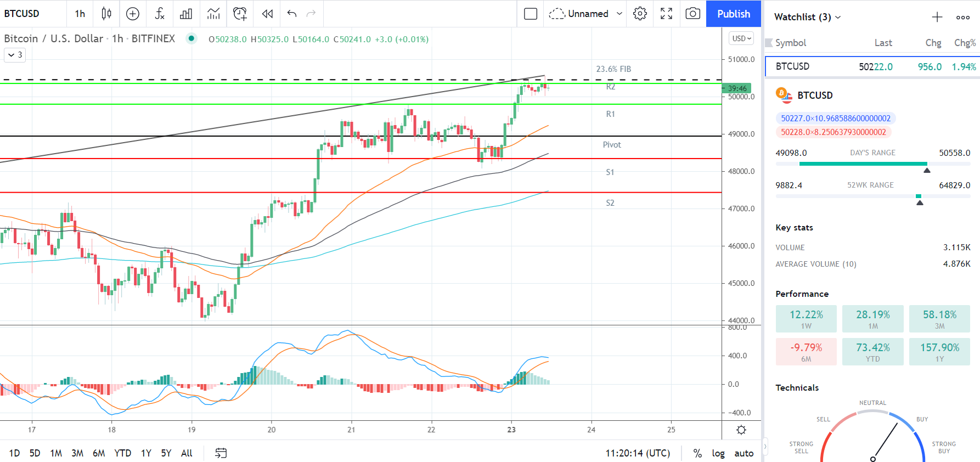This screenshot has width=980, height=462.
Task: Open the 1h timeframe interval selector
Action: (80, 14)
